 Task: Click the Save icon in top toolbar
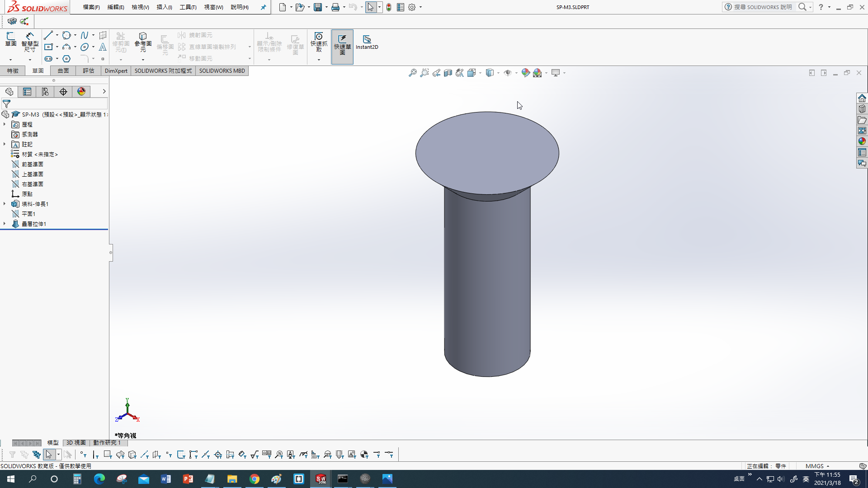pos(318,7)
